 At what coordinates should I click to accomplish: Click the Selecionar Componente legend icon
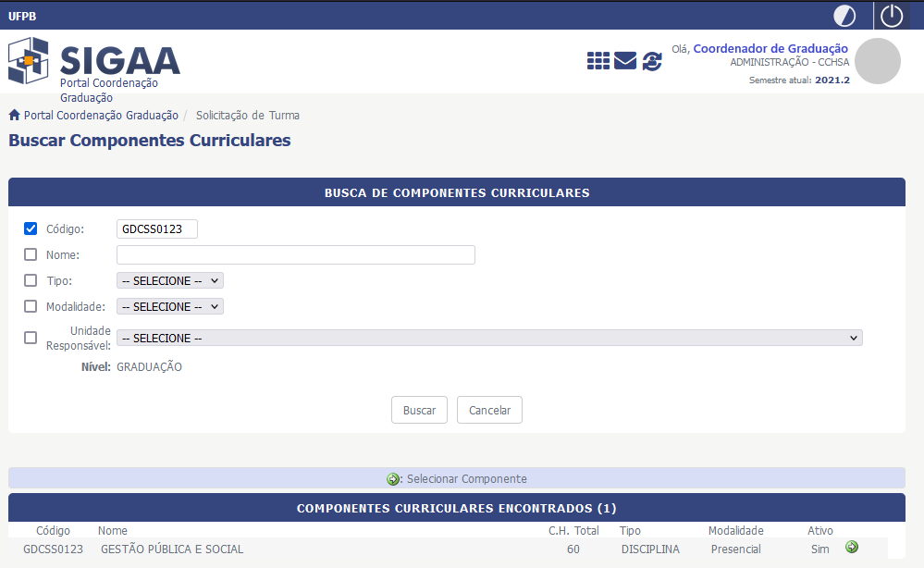[392, 479]
